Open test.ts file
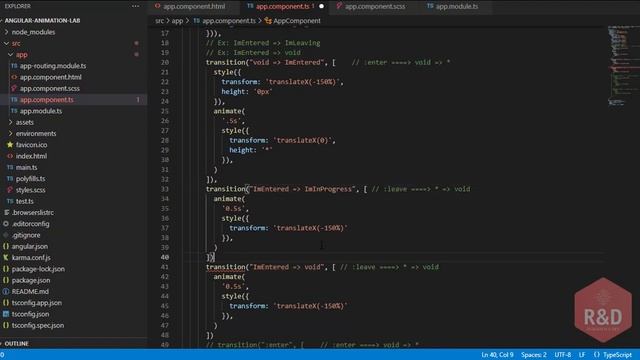 tap(24, 201)
